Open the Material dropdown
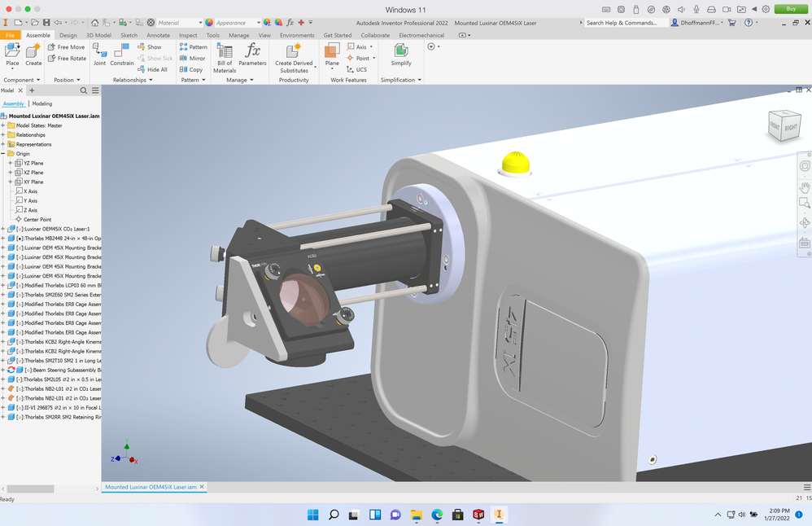 (180, 23)
